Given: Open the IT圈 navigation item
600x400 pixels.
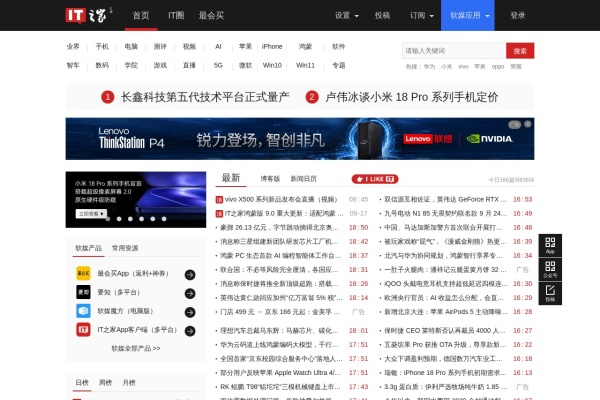Looking at the screenshot, I should [176, 15].
